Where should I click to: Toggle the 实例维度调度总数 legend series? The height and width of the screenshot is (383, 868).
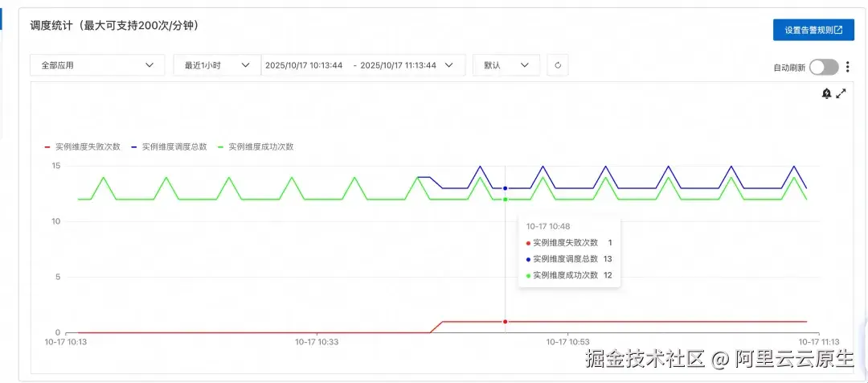pyautogui.click(x=169, y=147)
